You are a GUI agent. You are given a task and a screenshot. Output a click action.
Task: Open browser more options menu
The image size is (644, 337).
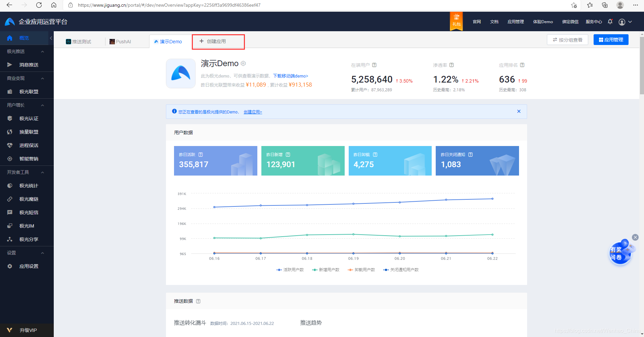point(635,5)
